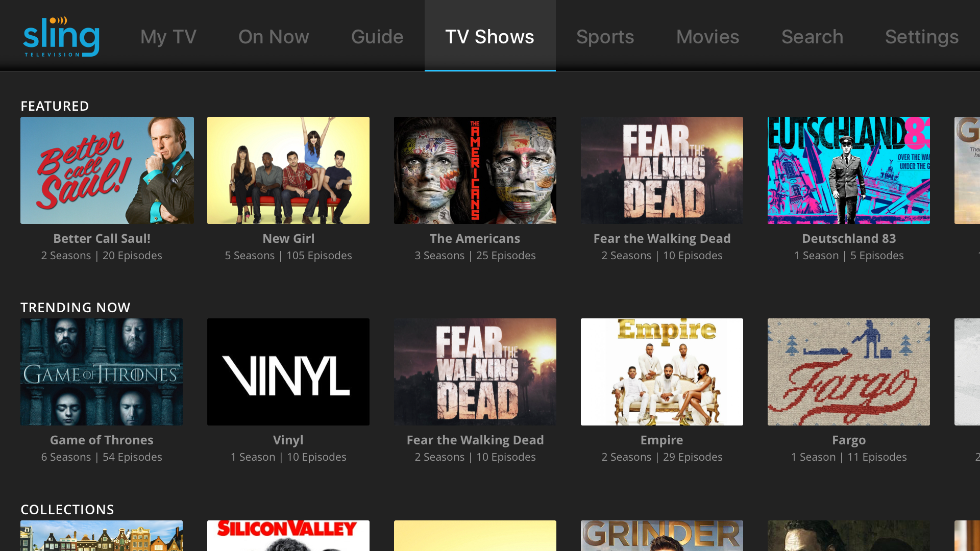The height and width of the screenshot is (551, 980).
Task: Open Deutschland 83 featured poster
Action: (849, 170)
